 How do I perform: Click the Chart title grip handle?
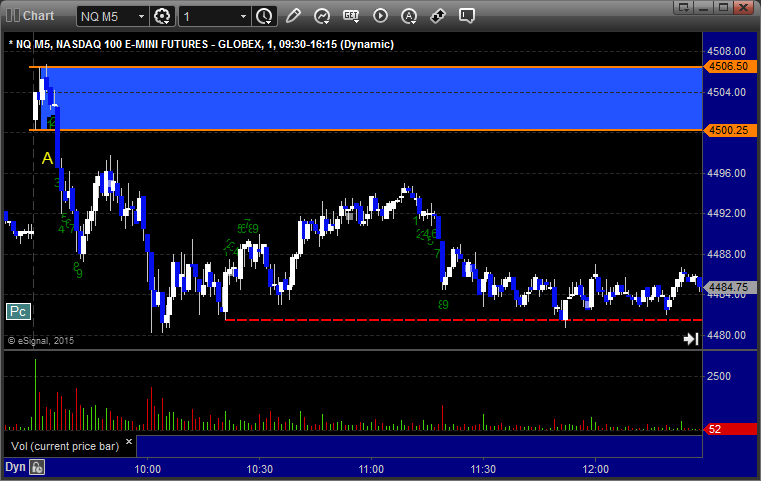click(x=12, y=16)
